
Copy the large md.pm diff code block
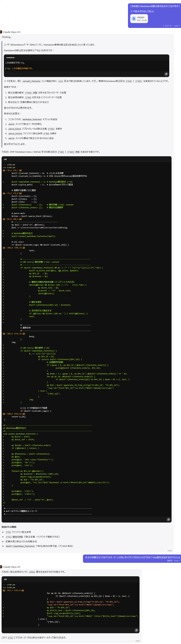pos(168,520)
